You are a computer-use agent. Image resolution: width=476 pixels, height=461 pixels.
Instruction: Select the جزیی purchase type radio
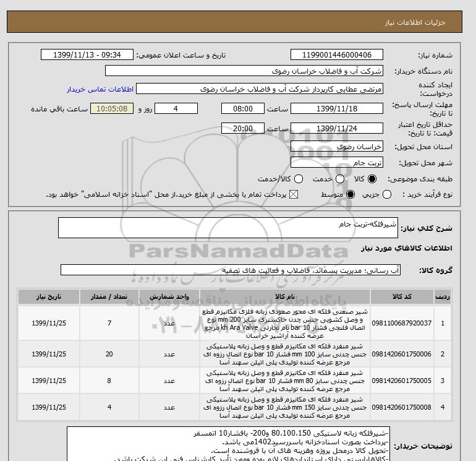(x=387, y=194)
